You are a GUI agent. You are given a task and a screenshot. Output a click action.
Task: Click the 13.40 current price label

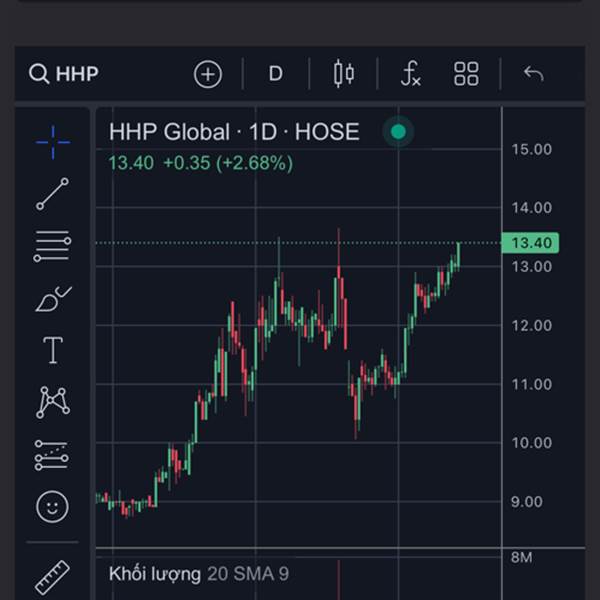532,243
